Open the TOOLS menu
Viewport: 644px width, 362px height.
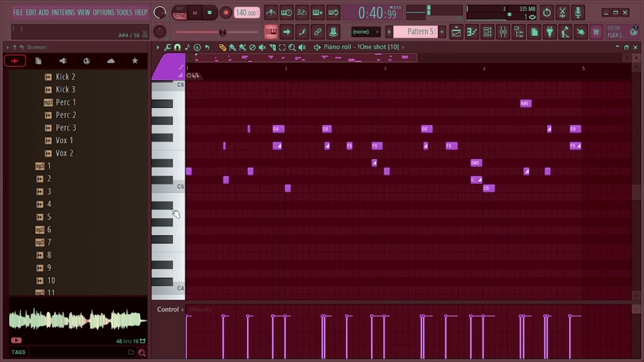click(124, 13)
